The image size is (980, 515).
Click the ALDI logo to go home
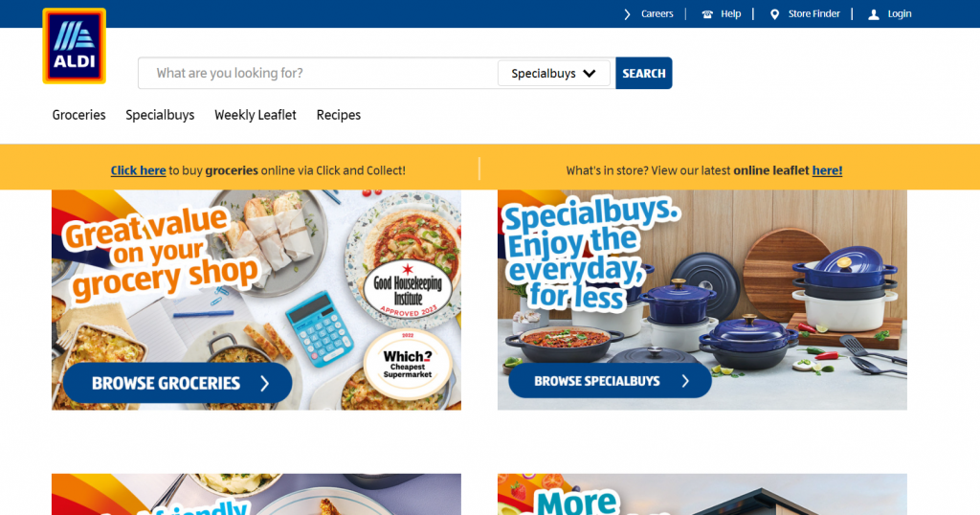75,46
